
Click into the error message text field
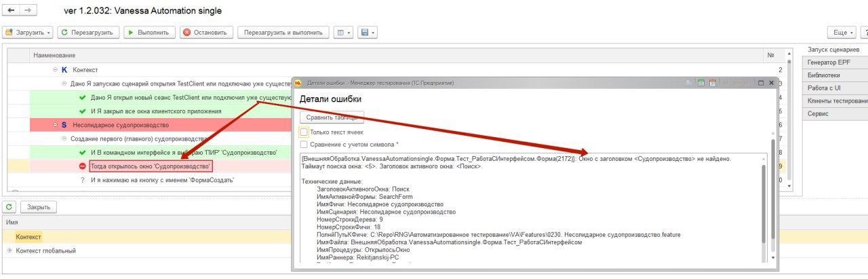click(532, 208)
